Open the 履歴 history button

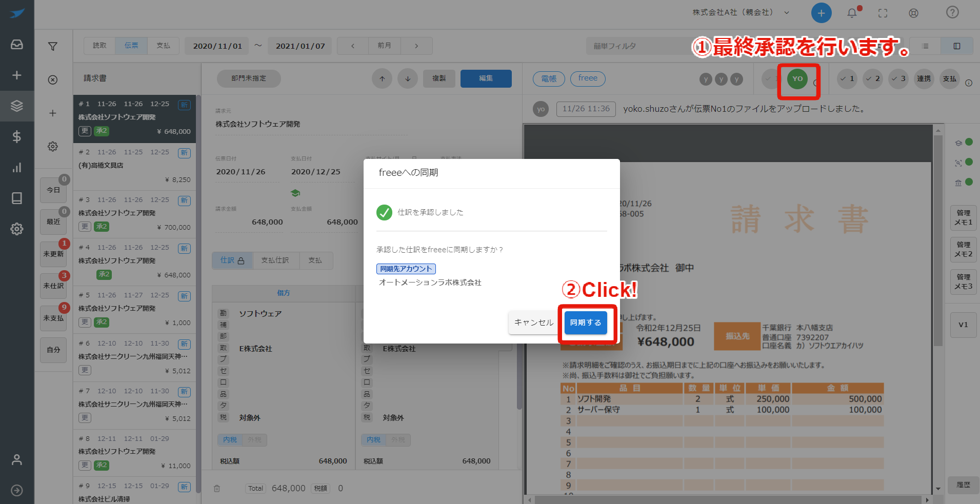pos(963,485)
